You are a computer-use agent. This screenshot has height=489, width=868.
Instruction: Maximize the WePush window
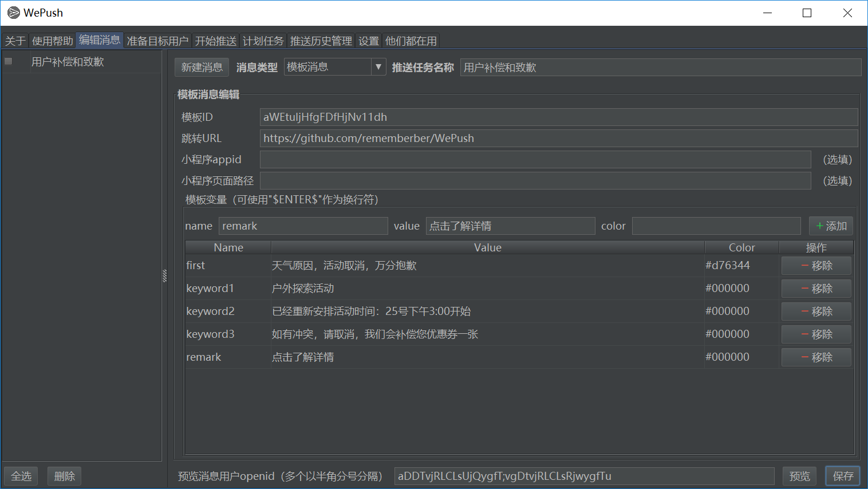click(x=807, y=13)
